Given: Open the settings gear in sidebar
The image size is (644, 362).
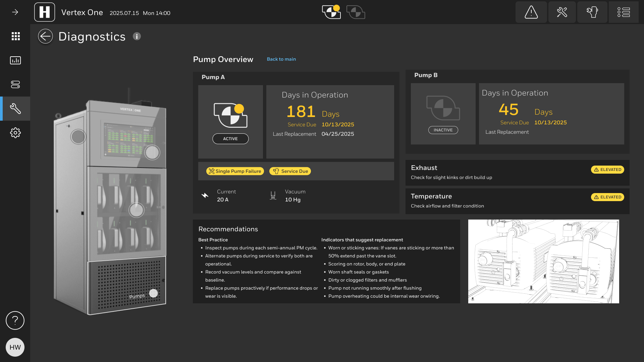Looking at the screenshot, I should tap(15, 133).
